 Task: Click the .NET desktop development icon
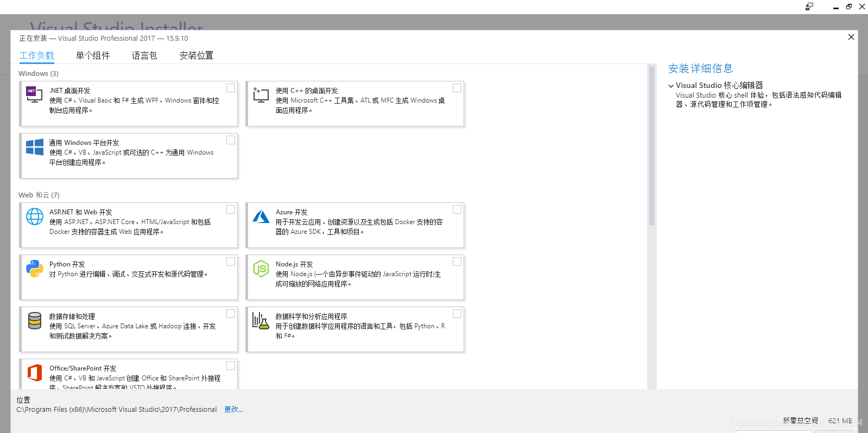[x=34, y=95]
